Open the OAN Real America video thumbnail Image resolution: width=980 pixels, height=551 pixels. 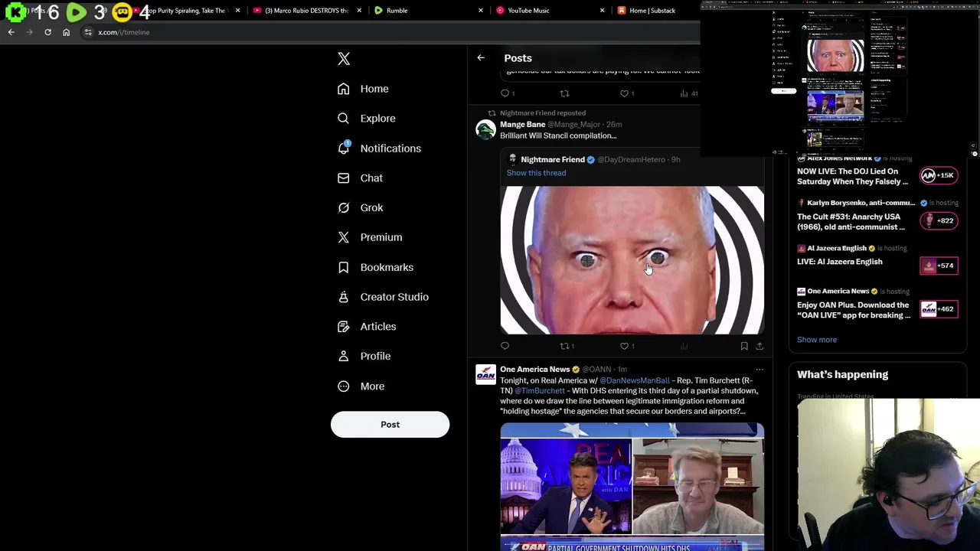click(x=632, y=487)
